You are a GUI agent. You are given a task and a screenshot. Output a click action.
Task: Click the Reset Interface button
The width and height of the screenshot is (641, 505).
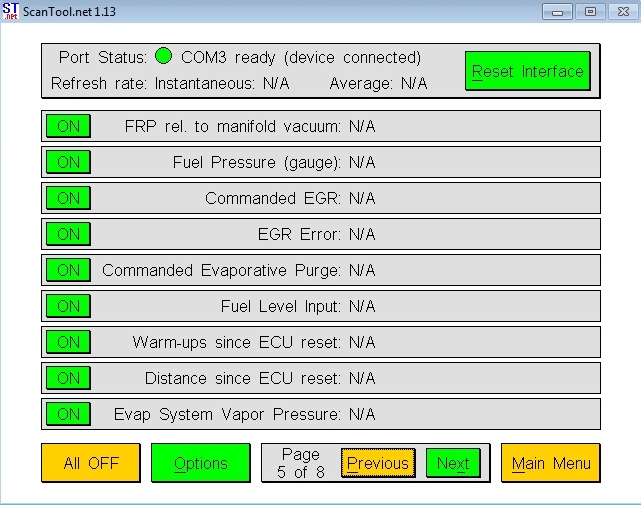coord(528,71)
